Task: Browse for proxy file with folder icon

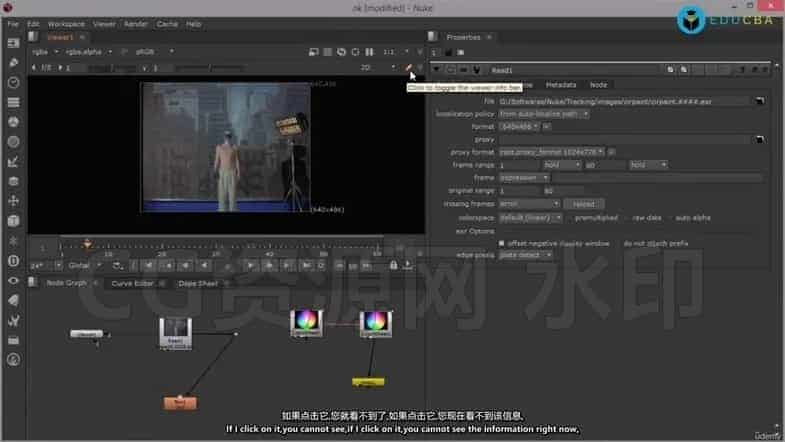Action: pos(759,139)
